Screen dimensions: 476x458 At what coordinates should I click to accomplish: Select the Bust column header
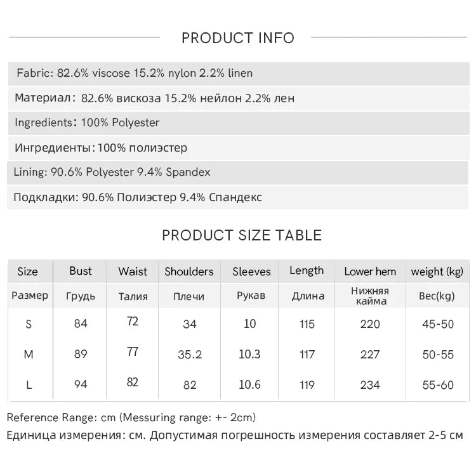(81, 271)
